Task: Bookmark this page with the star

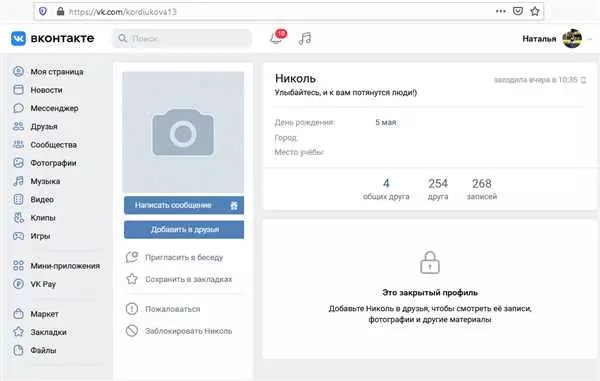Action: (x=535, y=11)
